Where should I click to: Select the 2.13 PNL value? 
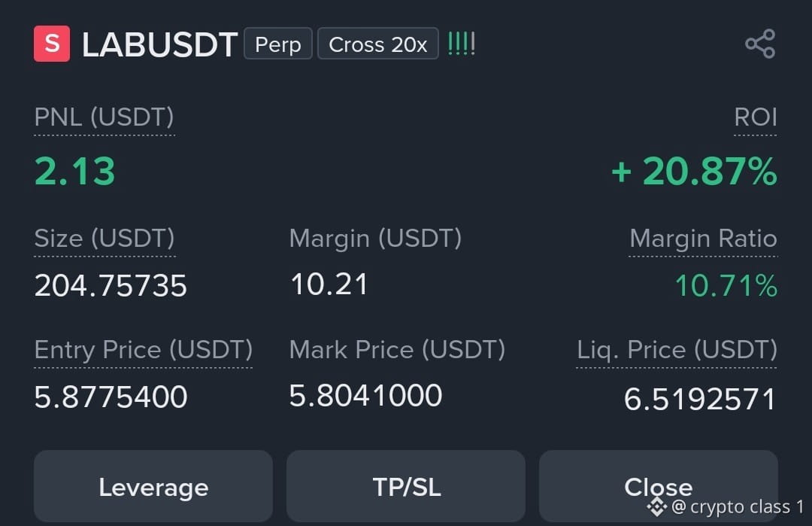(74, 171)
